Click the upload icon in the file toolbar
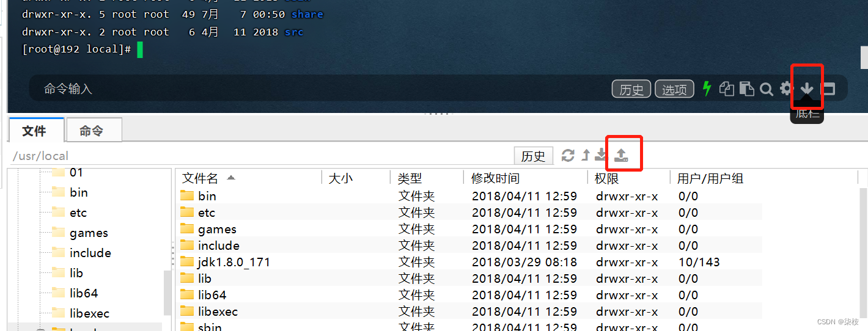 coord(621,155)
